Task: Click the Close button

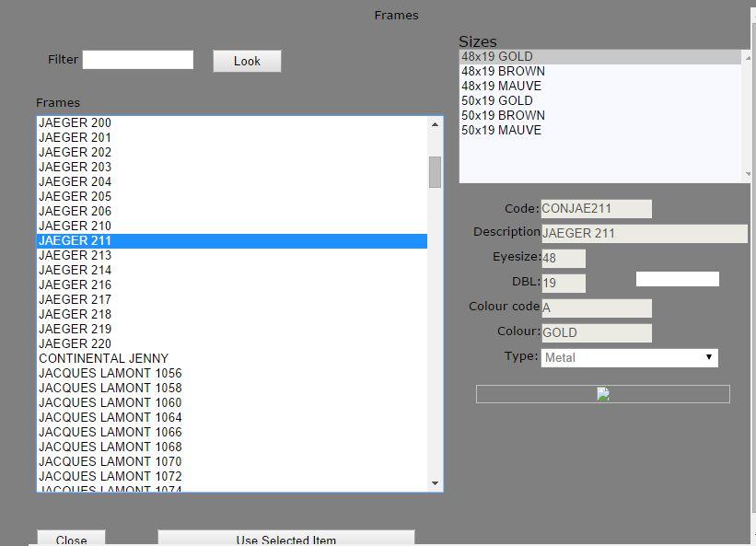Action: click(71, 539)
